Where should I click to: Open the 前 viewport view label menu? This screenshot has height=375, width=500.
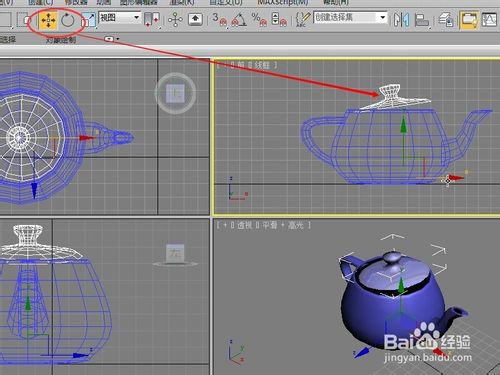(241, 65)
